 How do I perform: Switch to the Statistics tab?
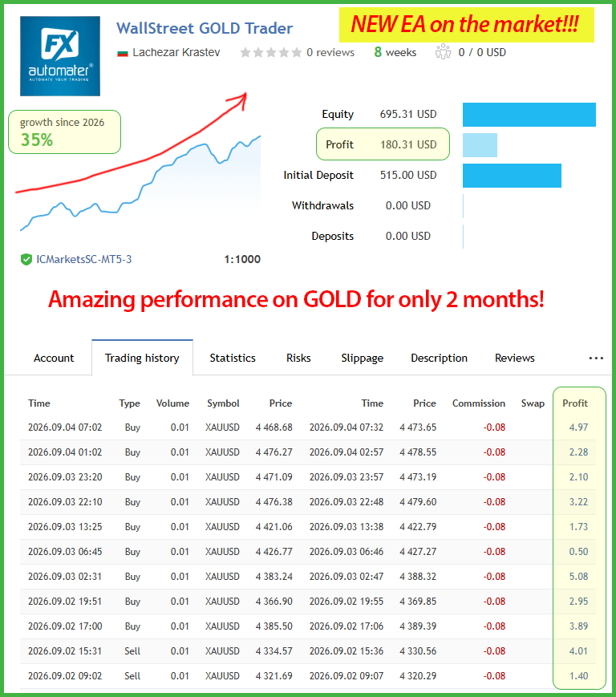point(233,358)
